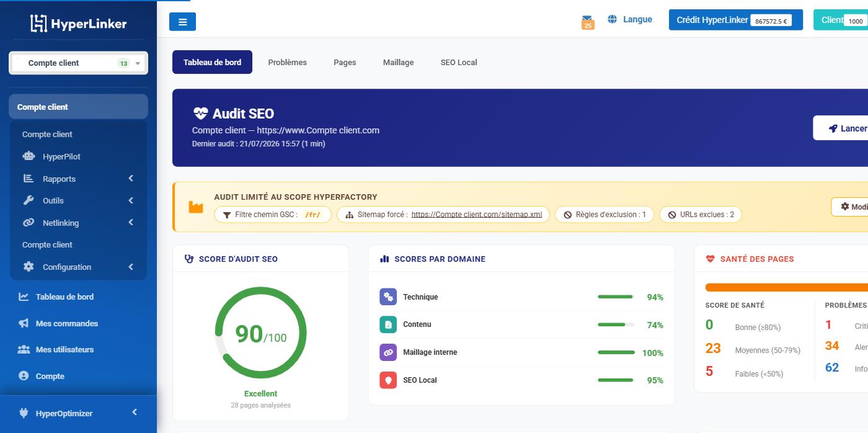Viewport: 868px width, 433px height.
Task: Click the HyperOptimizer plug icon
Action: pyautogui.click(x=24, y=413)
